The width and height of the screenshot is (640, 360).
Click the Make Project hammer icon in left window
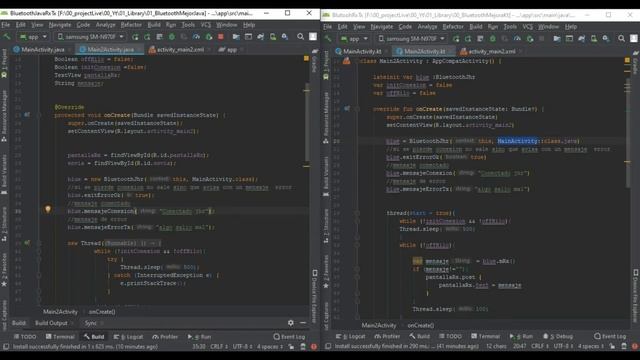[x=7, y=37]
